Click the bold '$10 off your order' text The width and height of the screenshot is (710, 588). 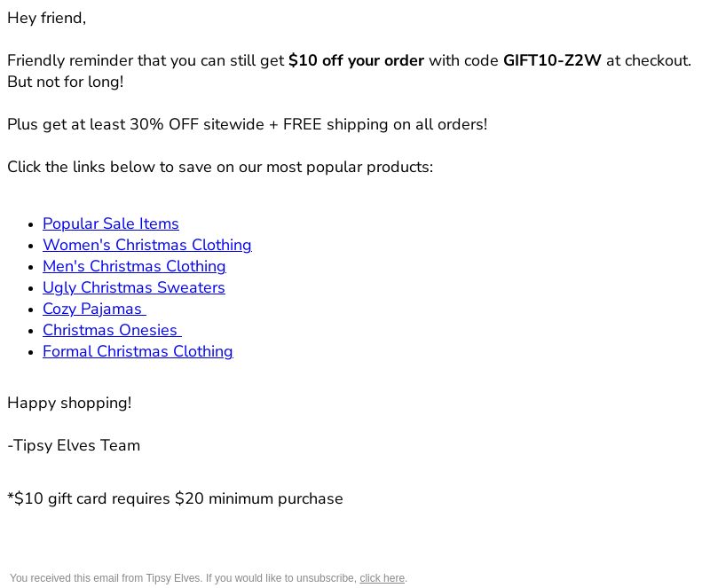click(x=356, y=60)
